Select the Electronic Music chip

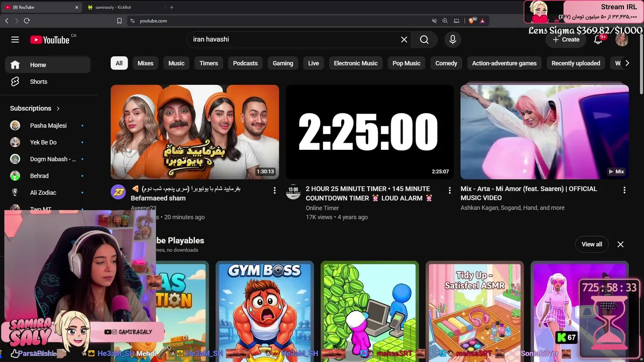(356, 63)
